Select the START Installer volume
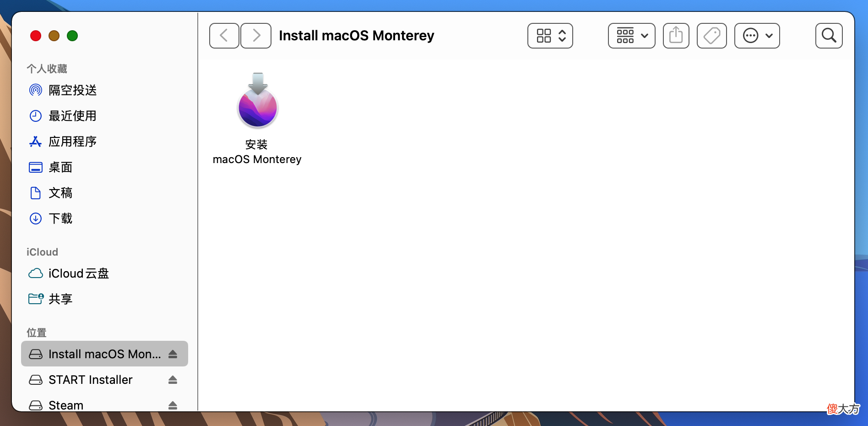 coord(104,380)
